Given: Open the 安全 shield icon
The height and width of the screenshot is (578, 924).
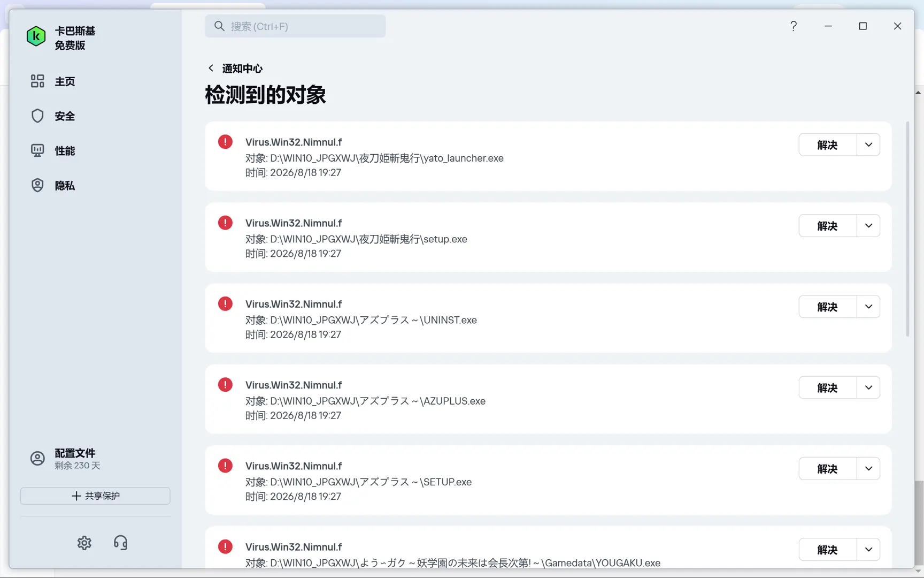Looking at the screenshot, I should (x=37, y=116).
